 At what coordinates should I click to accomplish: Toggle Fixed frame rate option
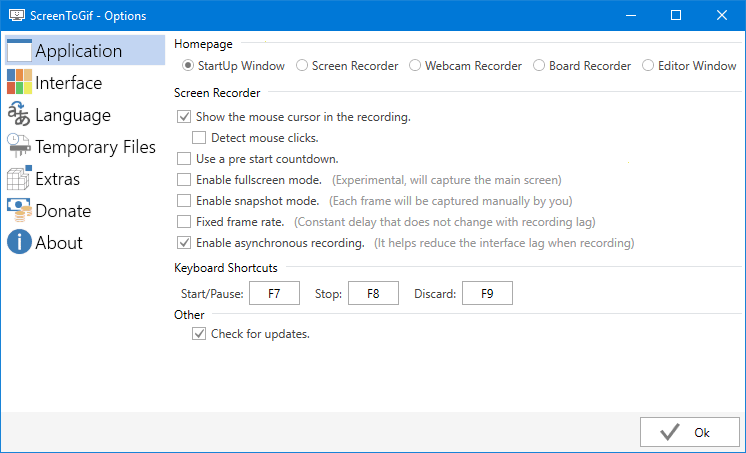tap(184, 222)
